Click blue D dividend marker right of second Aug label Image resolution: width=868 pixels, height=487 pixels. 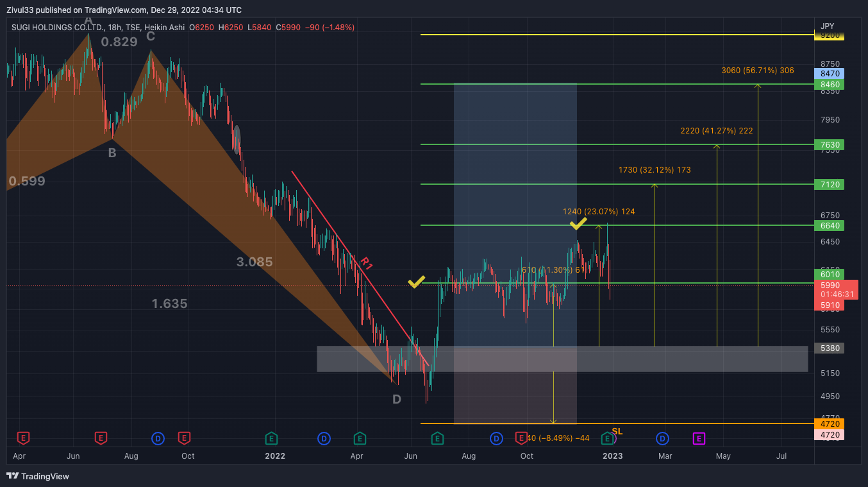pos(497,439)
